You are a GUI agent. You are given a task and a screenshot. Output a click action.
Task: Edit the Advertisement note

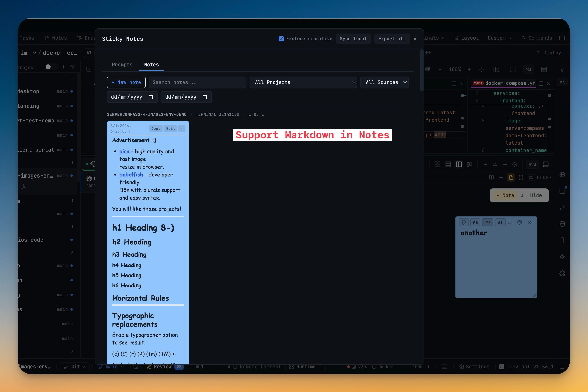pyautogui.click(x=170, y=128)
